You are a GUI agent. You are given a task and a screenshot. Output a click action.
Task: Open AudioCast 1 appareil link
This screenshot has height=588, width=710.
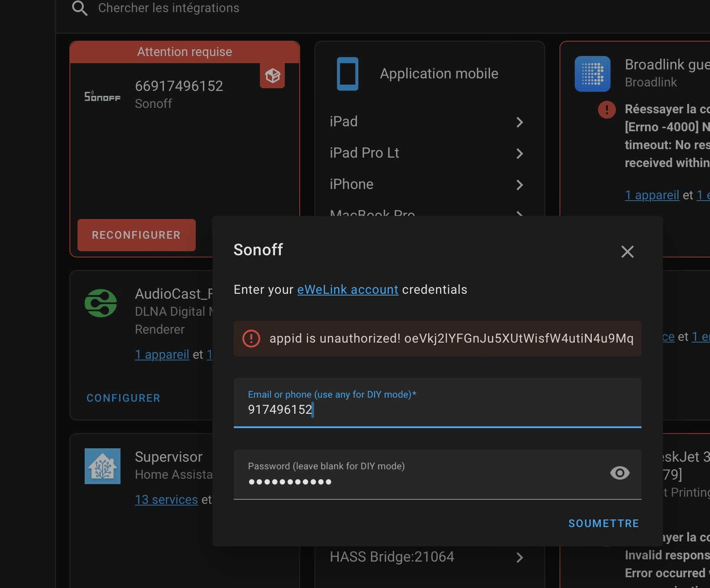(x=162, y=355)
